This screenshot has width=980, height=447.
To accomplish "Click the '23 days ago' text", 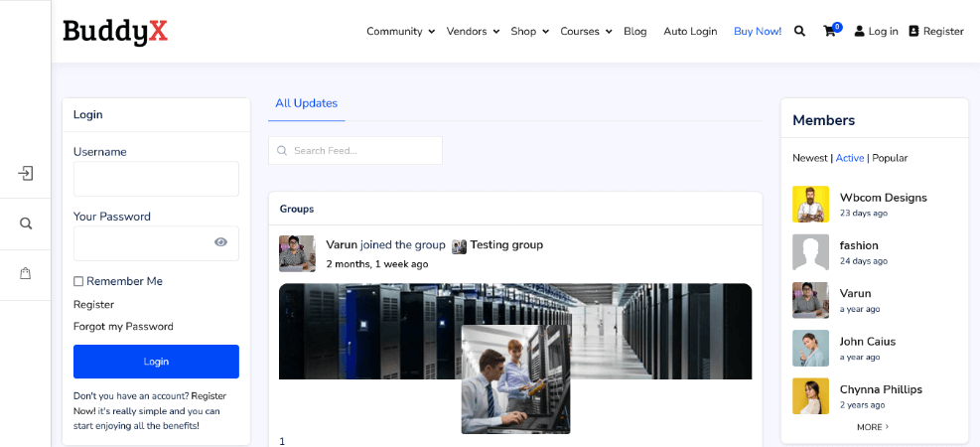I will coord(863,214).
